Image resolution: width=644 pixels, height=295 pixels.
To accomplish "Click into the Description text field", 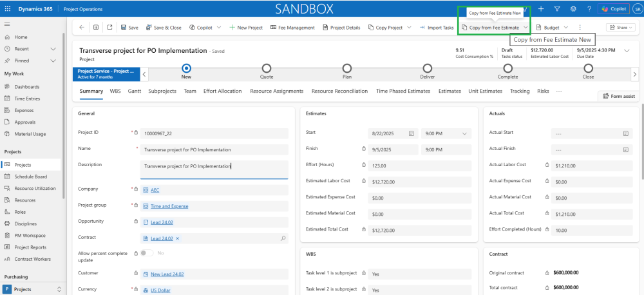I will pyautogui.click(x=214, y=169).
